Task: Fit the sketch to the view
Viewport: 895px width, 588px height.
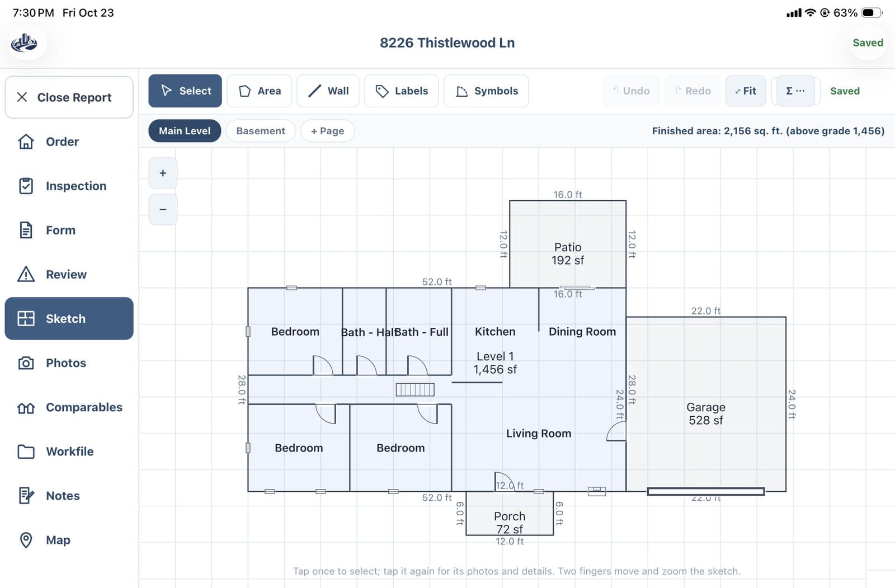Action: 746,91
